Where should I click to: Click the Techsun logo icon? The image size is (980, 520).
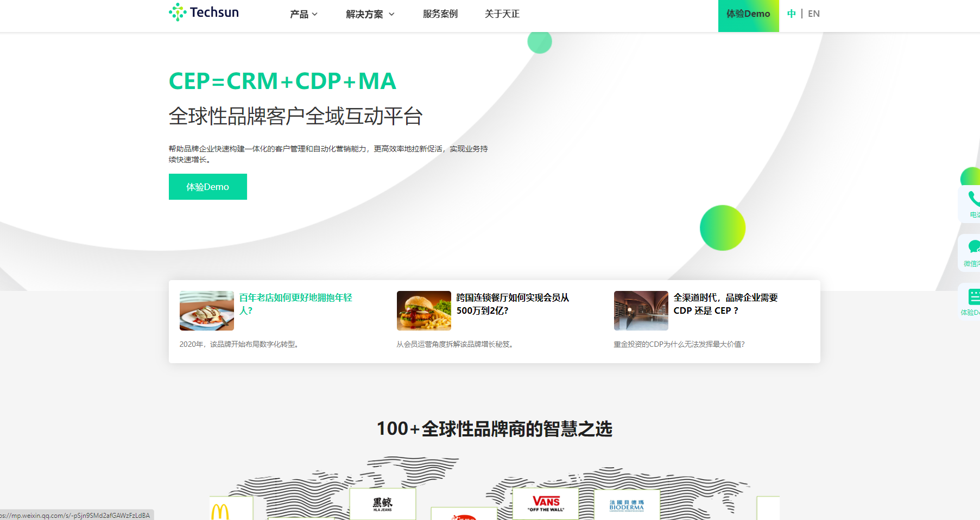[178, 12]
